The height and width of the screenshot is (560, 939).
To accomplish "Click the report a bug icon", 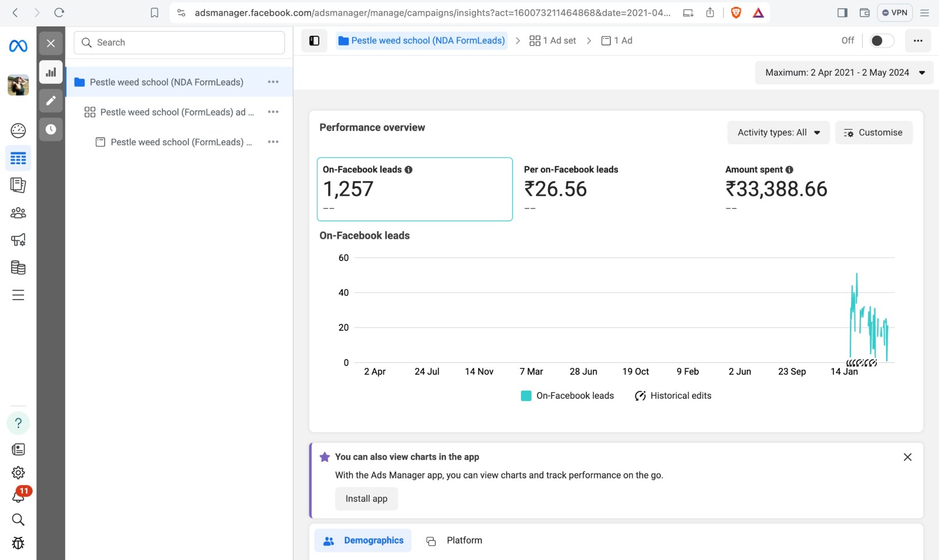I will click(18, 543).
